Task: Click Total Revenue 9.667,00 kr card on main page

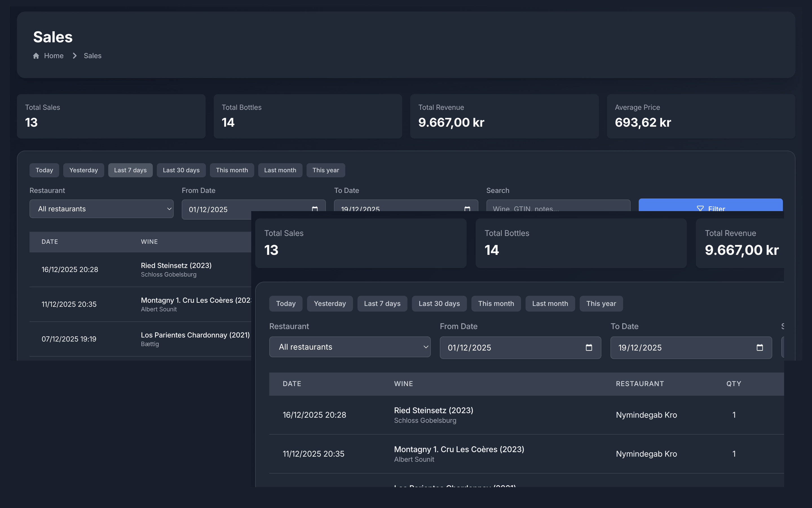Action: (504, 116)
